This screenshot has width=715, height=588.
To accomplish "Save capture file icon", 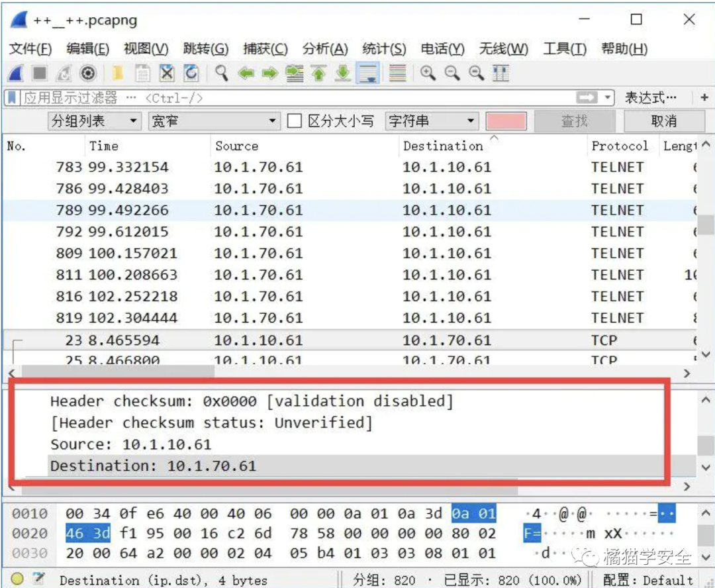I will click(x=142, y=73).
